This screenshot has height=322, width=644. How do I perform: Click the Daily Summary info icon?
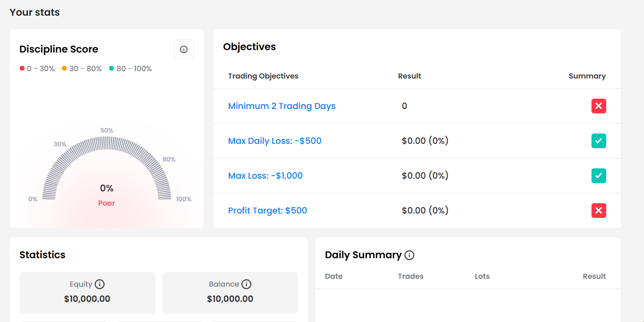tap(409, 255)
